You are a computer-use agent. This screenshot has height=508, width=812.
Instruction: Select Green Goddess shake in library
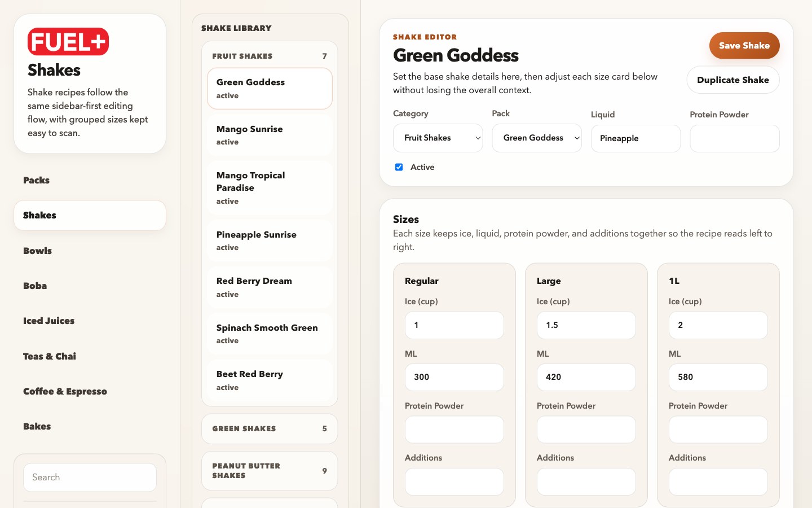[x=270, y=89]
